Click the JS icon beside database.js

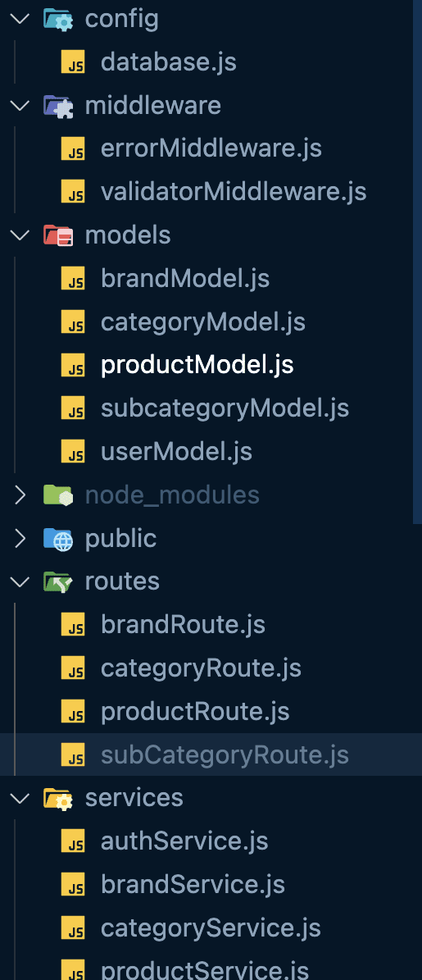tap(73, 62)
